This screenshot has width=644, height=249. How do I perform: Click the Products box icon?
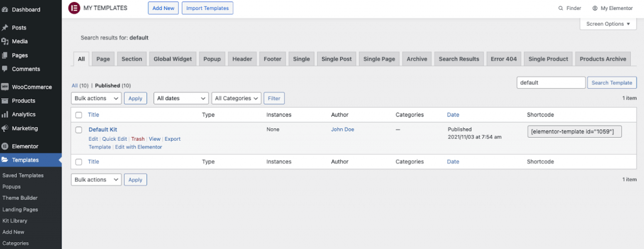click(x=5, y=101)
